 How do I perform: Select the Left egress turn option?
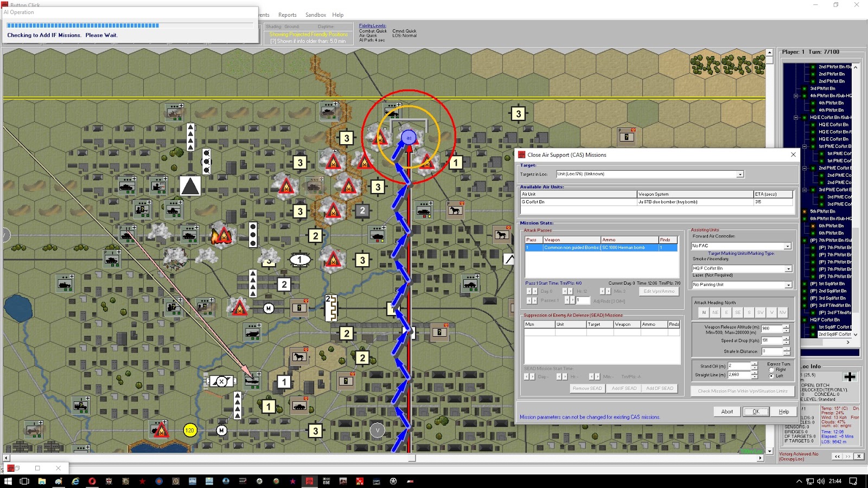(771, 376)
